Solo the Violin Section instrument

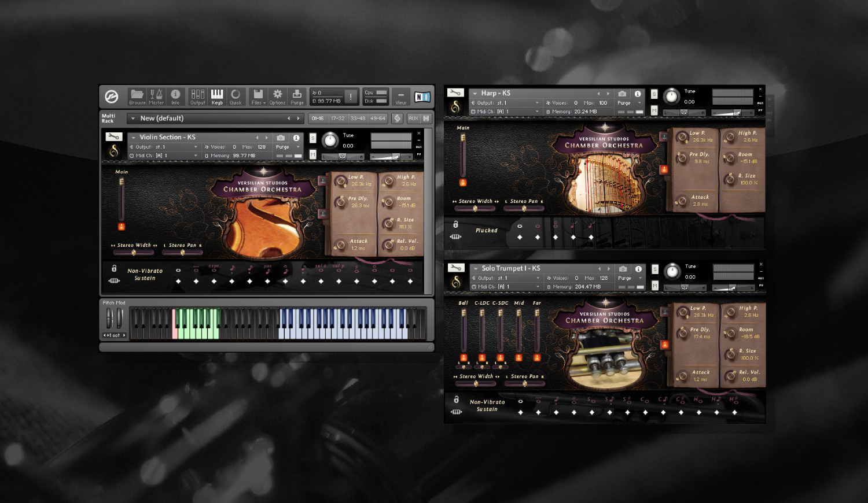point(313,138)
